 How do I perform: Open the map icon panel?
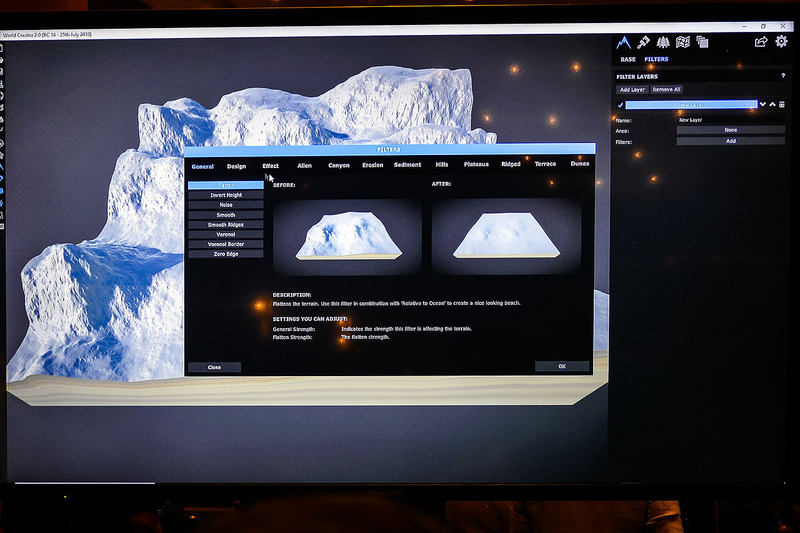683,42
